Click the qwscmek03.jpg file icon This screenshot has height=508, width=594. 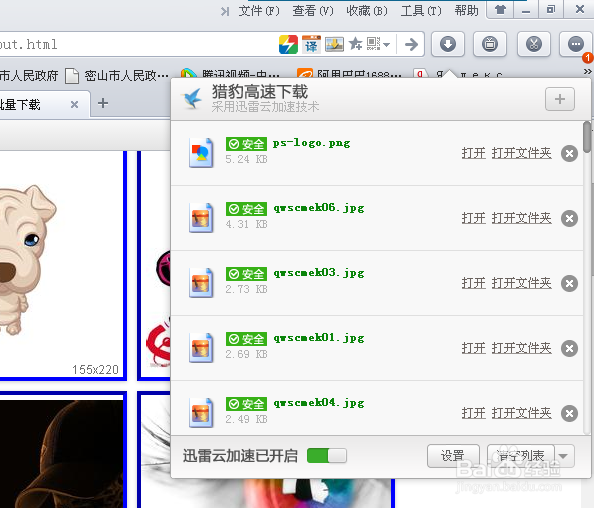(201, 283)
